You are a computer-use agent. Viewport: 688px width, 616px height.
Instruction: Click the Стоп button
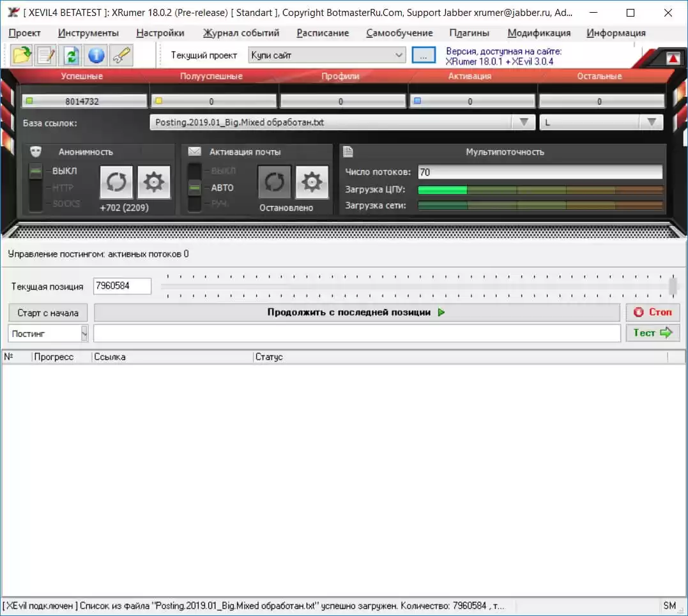[x=652, y=312]
